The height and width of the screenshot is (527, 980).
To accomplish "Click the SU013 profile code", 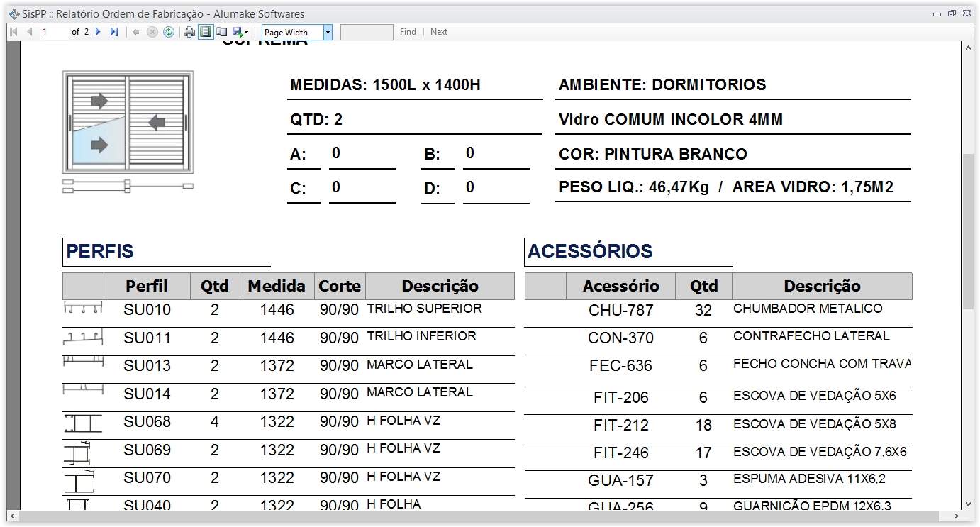I will click(147, 366).
